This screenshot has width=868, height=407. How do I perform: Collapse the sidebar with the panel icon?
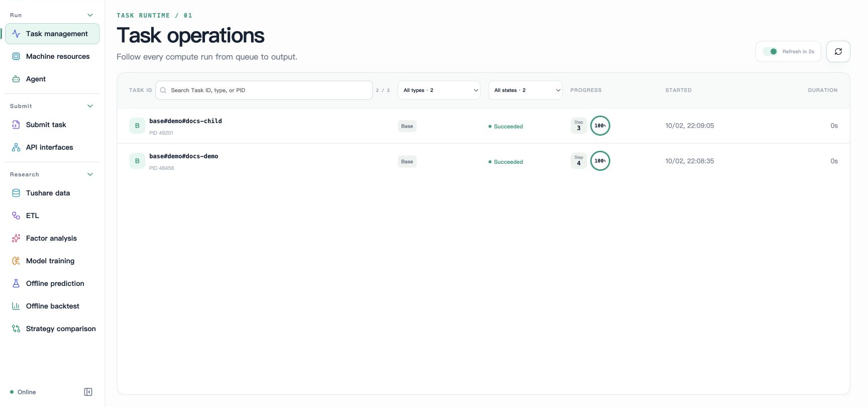[x=88, y=392]
